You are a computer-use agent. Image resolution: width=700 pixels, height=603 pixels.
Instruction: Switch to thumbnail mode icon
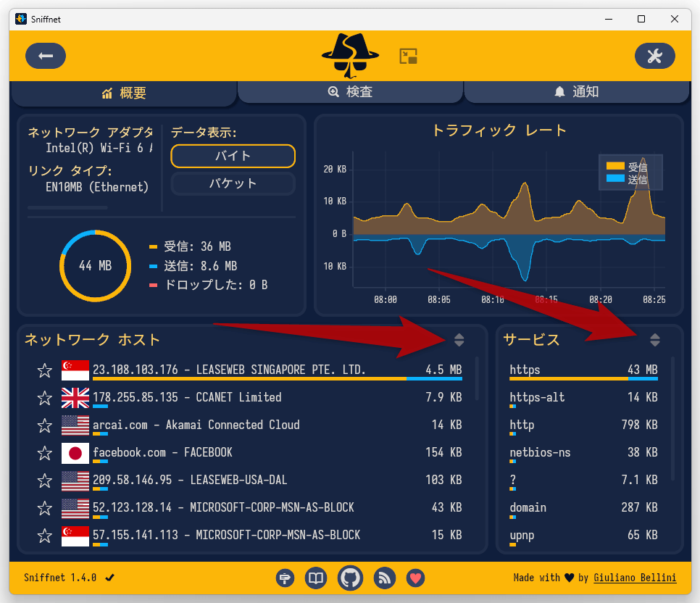408,57
